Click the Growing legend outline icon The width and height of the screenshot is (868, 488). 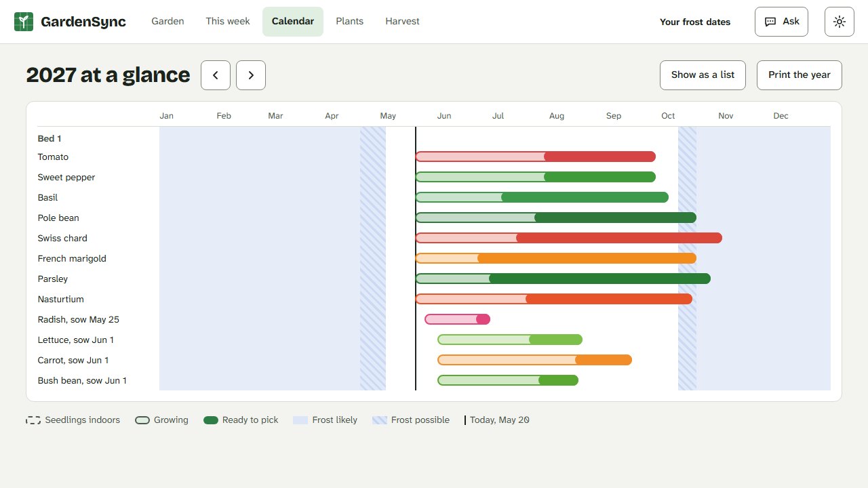[x=142, y=420]
